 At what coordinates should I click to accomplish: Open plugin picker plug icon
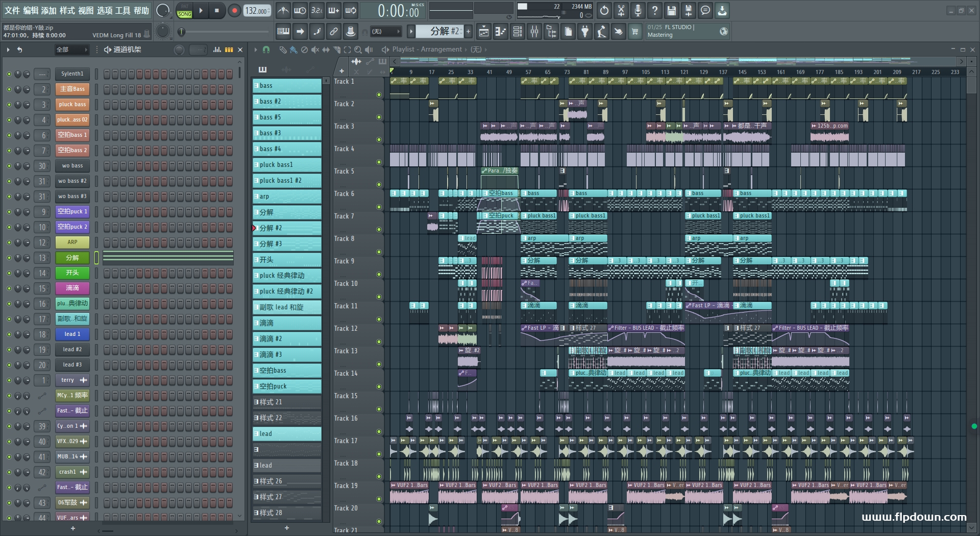[x=585, y=32]
